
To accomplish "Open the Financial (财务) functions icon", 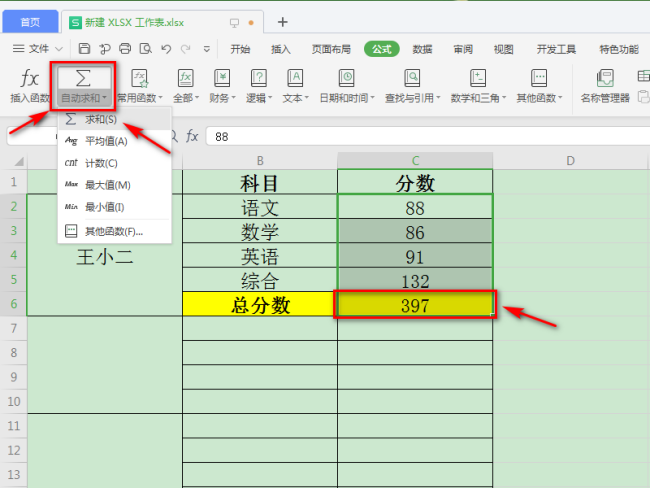I will (222, 78).
